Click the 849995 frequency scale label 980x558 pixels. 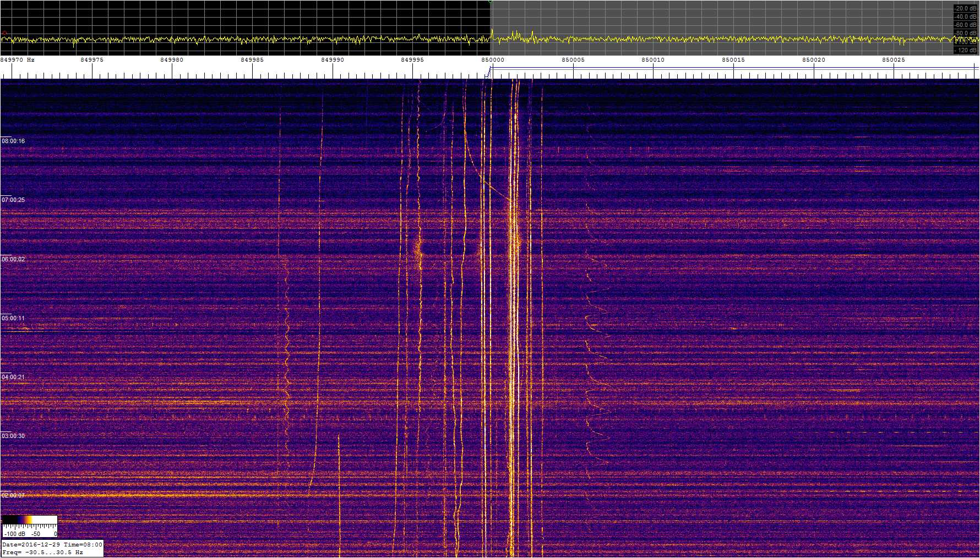(x=412, y=59)
